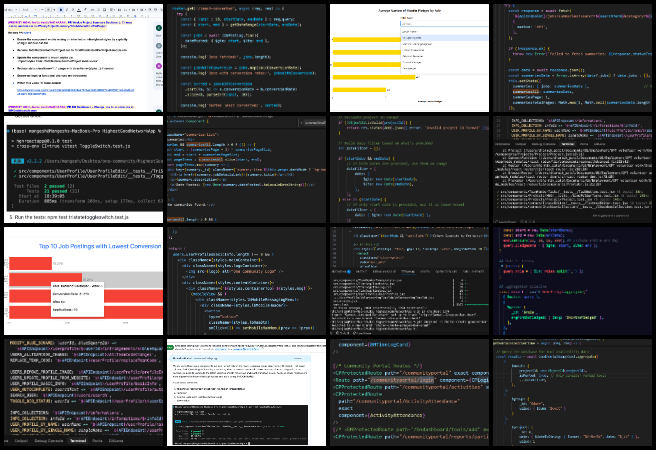Image resolution: width=656 pixels, height=450 pixels.
Task: Click the title 'Top 10 Job Postings with Lowest Conversion'
Action: (x=100, y=246)
